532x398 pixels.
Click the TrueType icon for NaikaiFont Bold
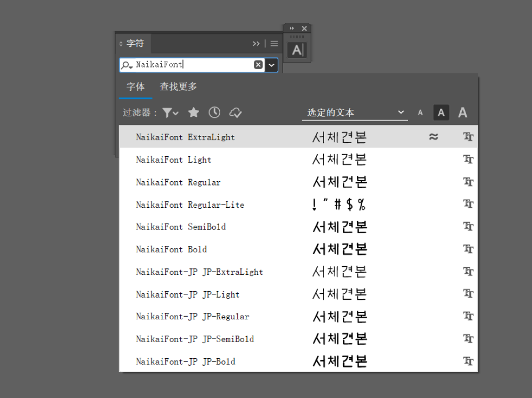tap(468, 249)
